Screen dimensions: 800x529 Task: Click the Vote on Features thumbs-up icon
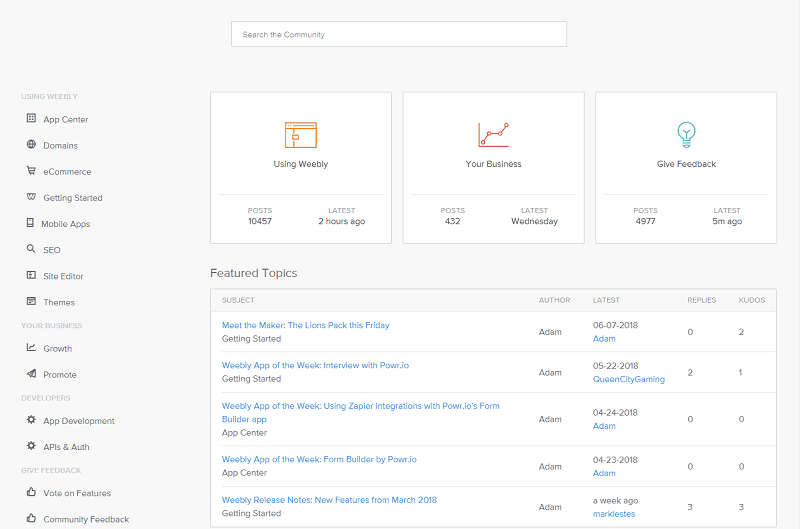[31, 492]
